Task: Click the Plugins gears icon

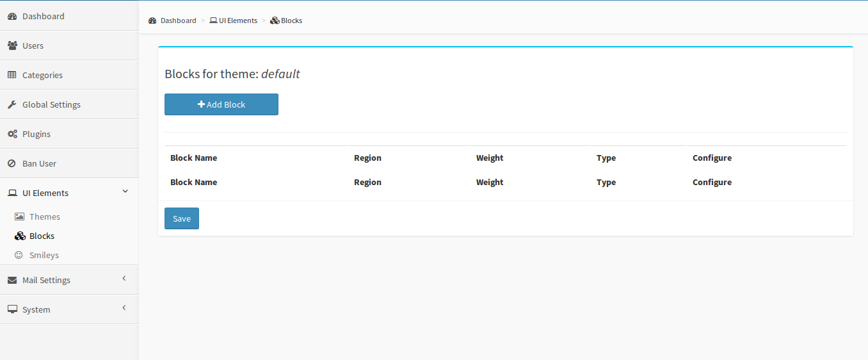Action: click(12, 134)
